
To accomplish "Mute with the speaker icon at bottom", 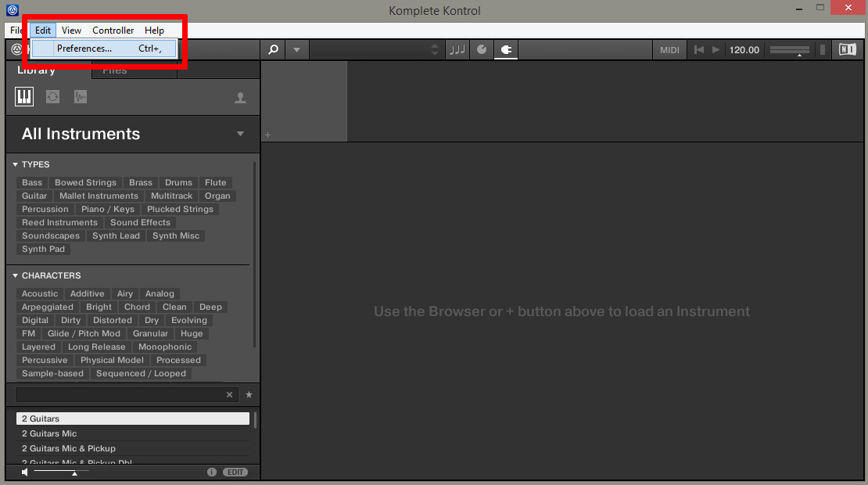I will tap(25, 472).
